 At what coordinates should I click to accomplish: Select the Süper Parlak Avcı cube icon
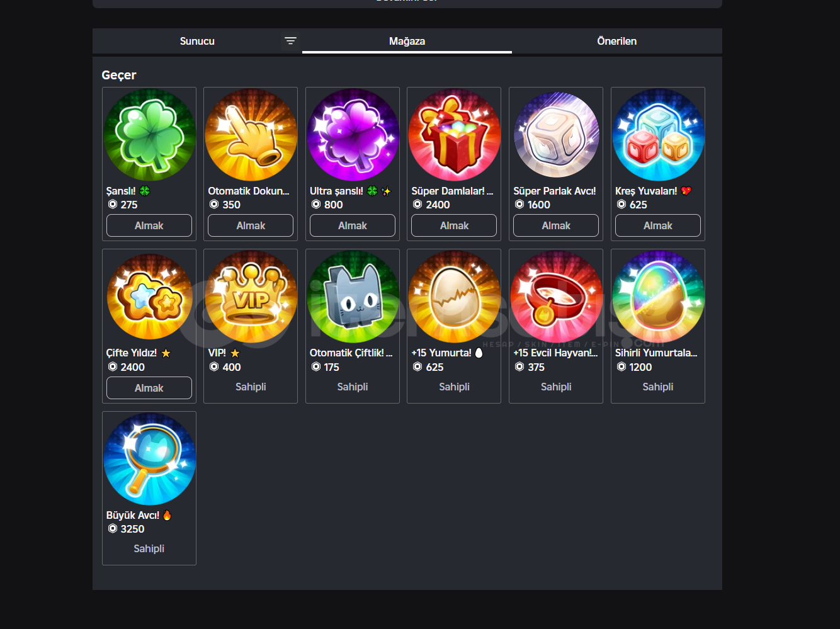[556, 135]
